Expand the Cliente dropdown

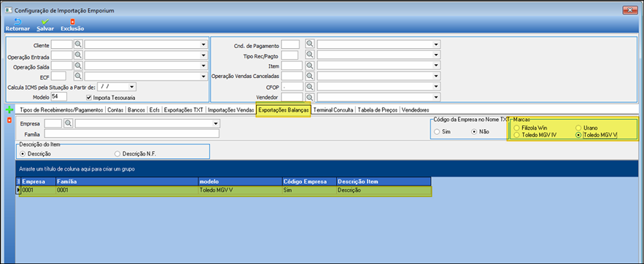coord(203,44)
